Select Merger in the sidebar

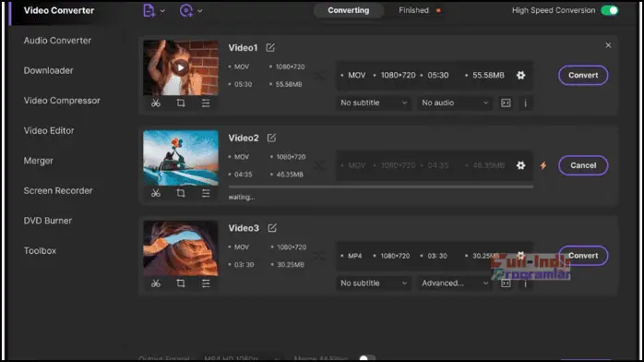click(38, 161)
